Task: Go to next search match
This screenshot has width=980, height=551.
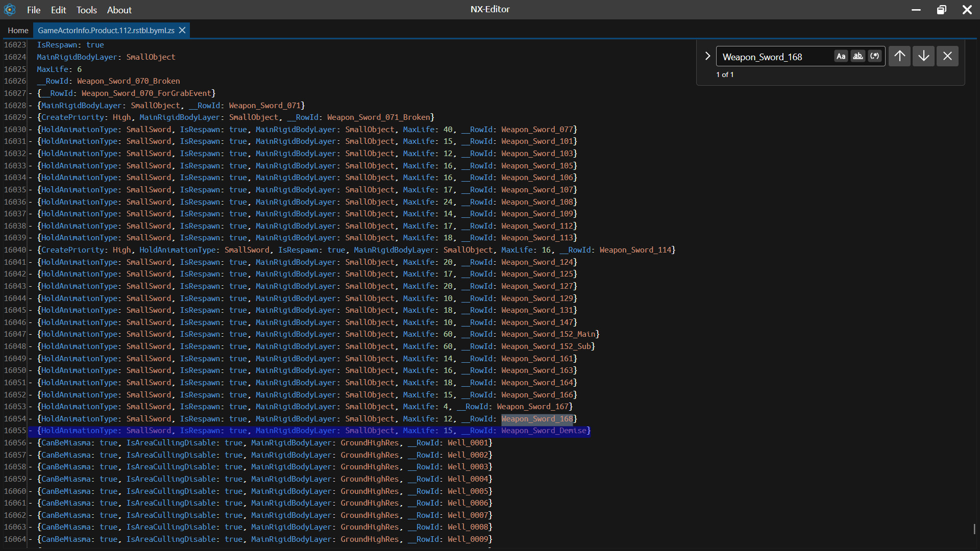Action: (x=923, y=56)
